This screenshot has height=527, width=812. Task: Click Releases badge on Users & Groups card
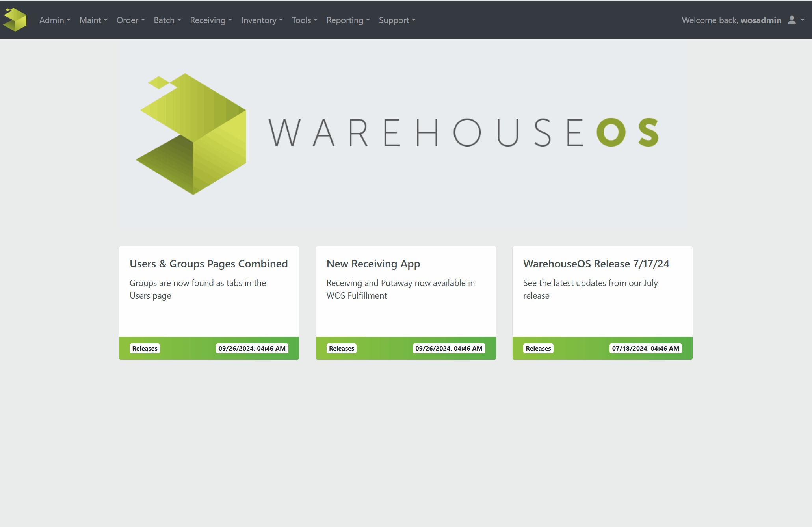[x=145, y=348]
